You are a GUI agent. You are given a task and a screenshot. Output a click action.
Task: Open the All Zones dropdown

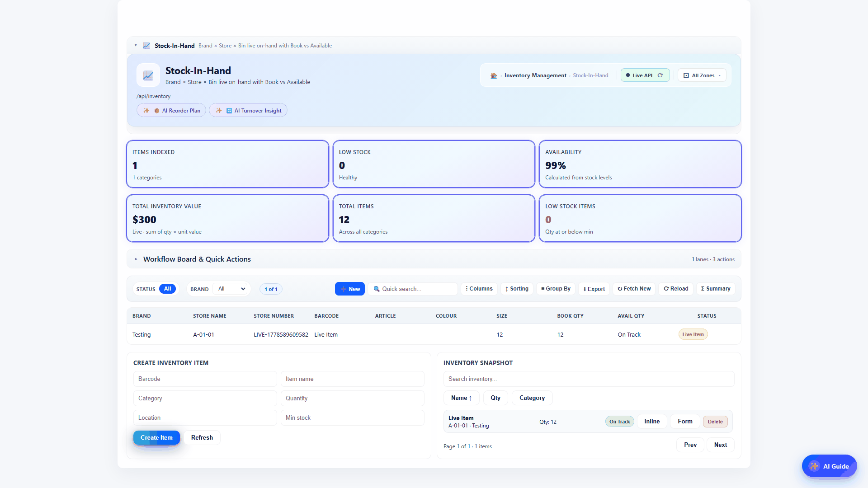point(702,75)
